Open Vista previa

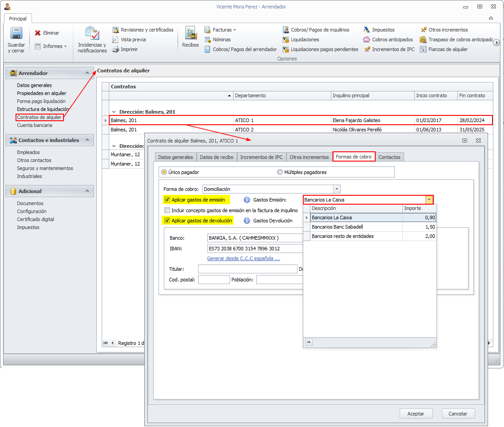point(129,40)
